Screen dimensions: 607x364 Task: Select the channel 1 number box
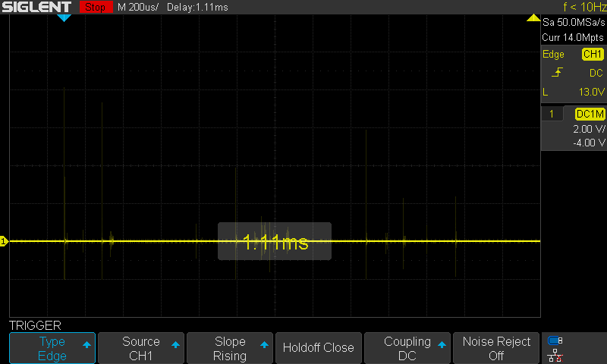[552, 114]
